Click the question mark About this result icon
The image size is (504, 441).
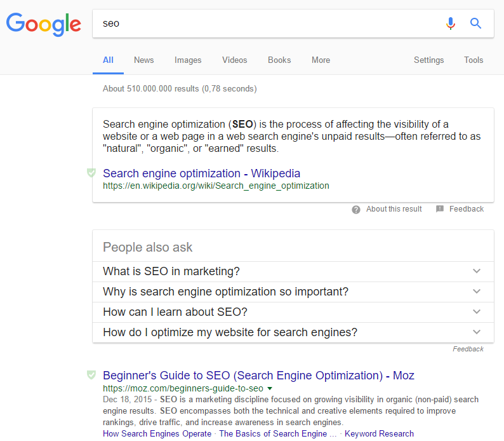pos(356,210)
